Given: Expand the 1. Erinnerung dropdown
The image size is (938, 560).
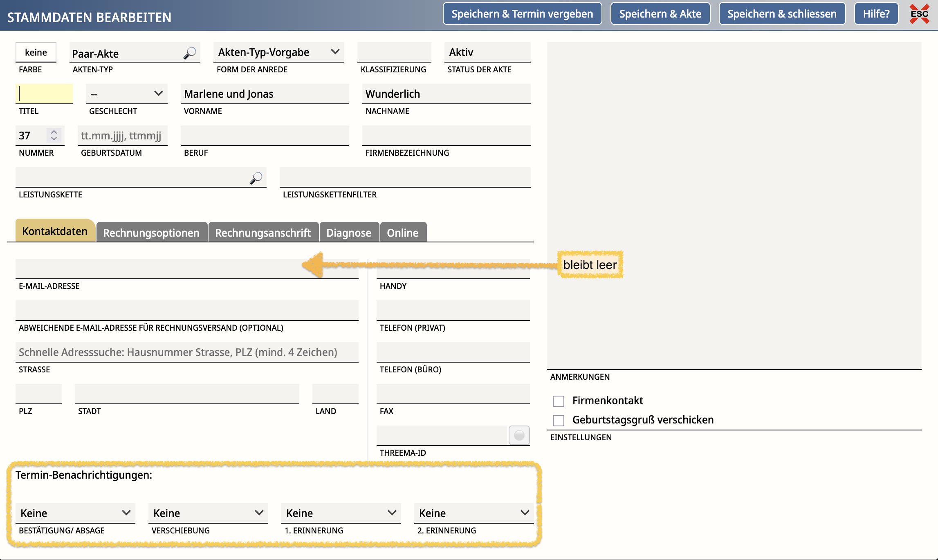Looking at the screenshot, I should pos(341,513).
